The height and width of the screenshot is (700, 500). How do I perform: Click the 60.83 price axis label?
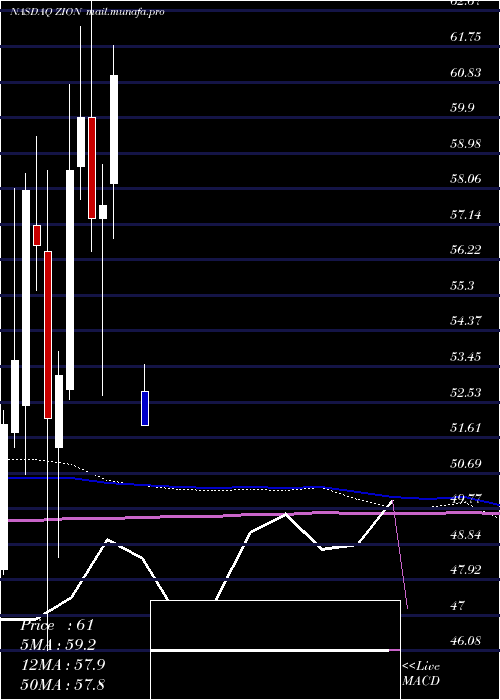(466, 72)
